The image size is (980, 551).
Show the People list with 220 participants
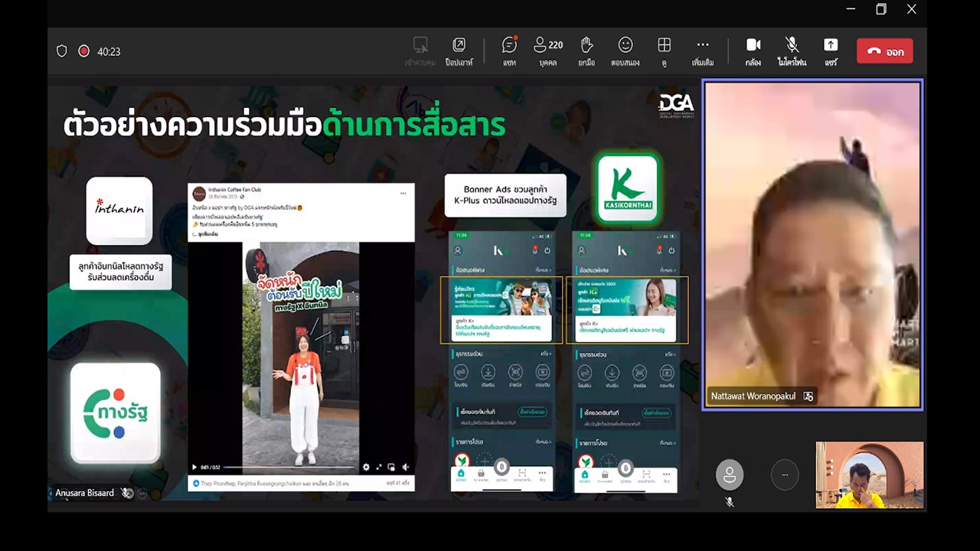[548, 51]
